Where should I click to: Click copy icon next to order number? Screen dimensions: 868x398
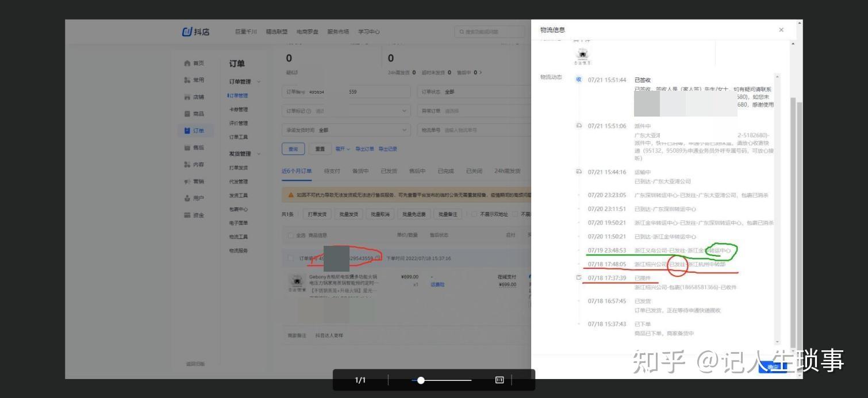[x=377, y=258]
